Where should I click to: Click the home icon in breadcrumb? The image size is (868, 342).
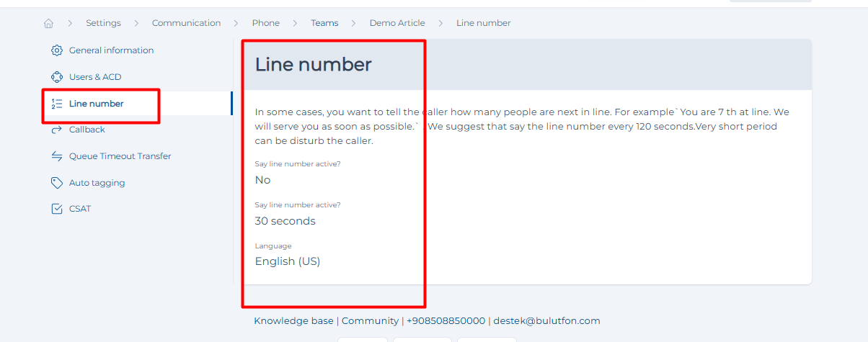click(x=48, y=23)
